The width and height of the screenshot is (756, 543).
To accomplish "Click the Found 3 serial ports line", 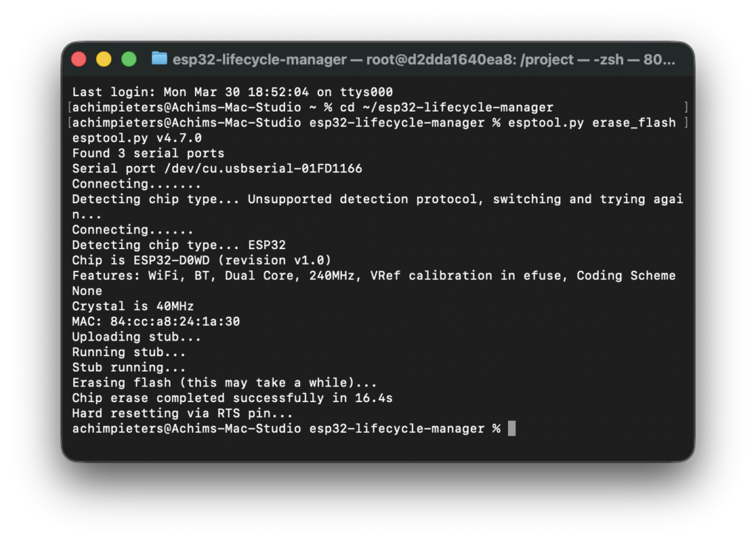I will tap(148, 154).
